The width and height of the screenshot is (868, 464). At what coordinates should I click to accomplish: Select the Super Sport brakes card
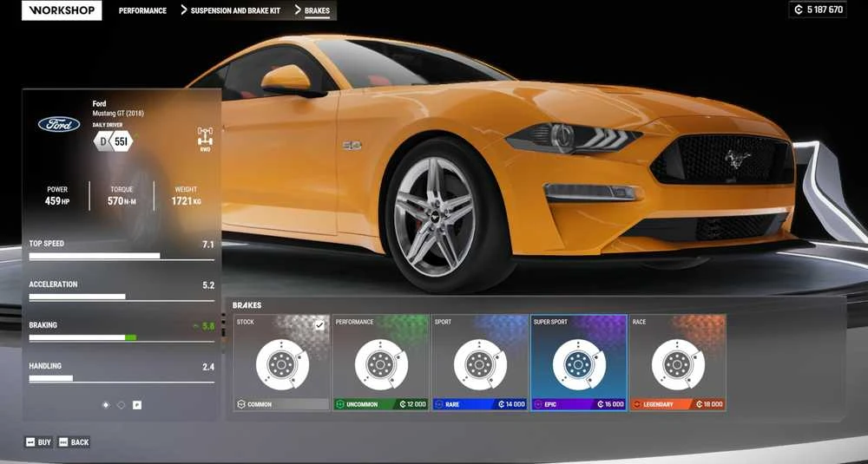(578, 363)
